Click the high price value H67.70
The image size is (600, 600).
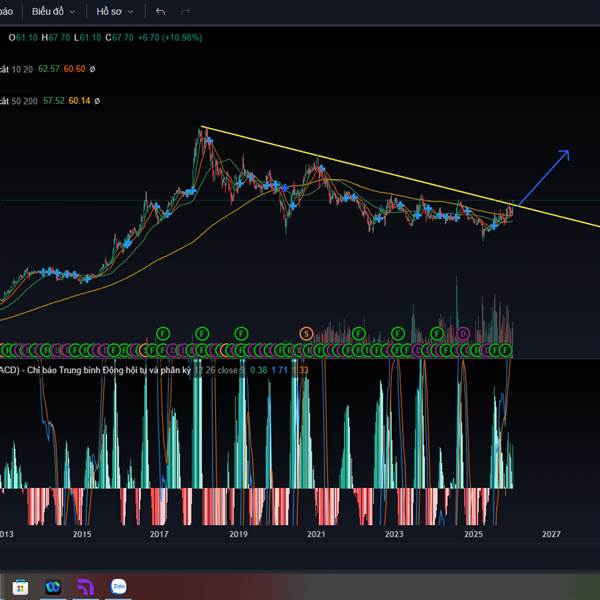click(x=56, y=38)
